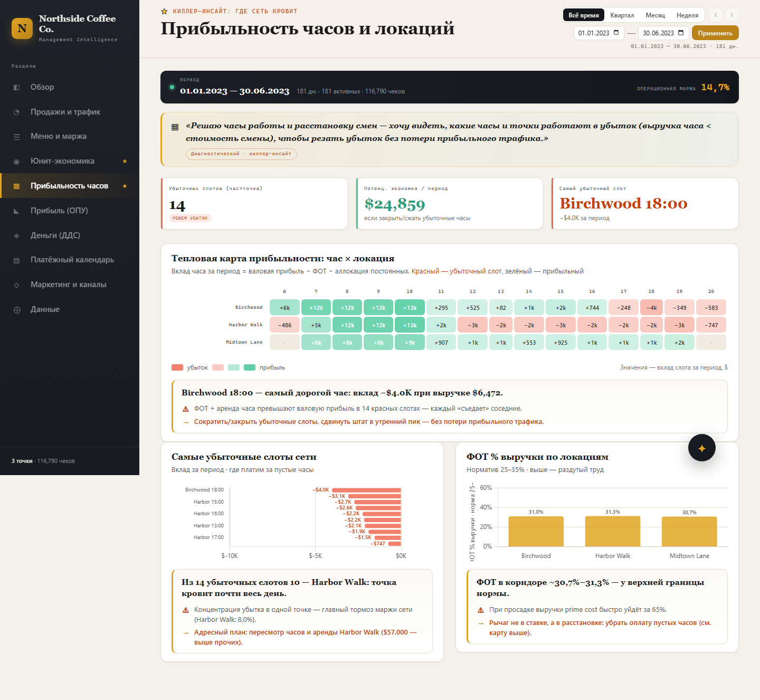Click the Деньги (ДДС) diamond icon
This screenshot has height=700, width=760.
click(x=16, y=236)
